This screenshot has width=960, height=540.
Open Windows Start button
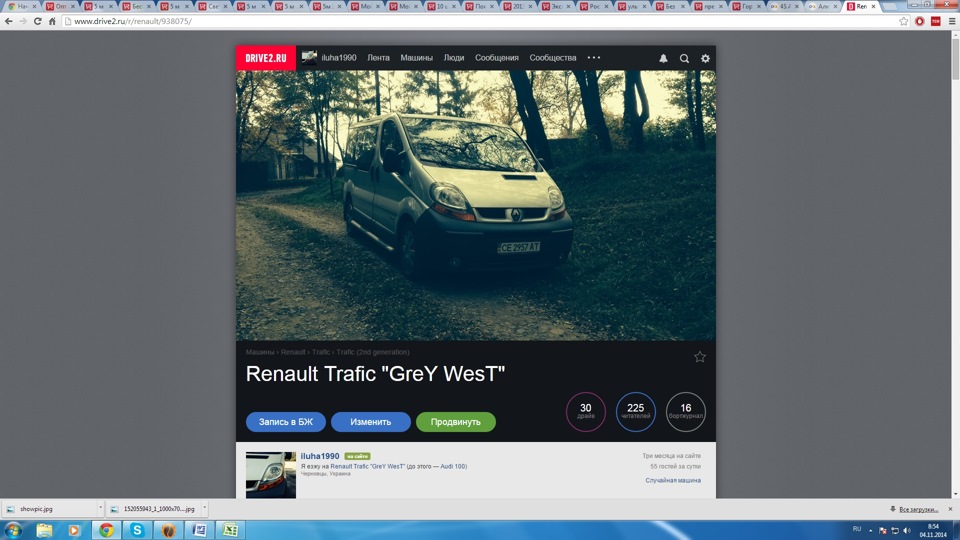pyautogui.click(x=13, y=530)
